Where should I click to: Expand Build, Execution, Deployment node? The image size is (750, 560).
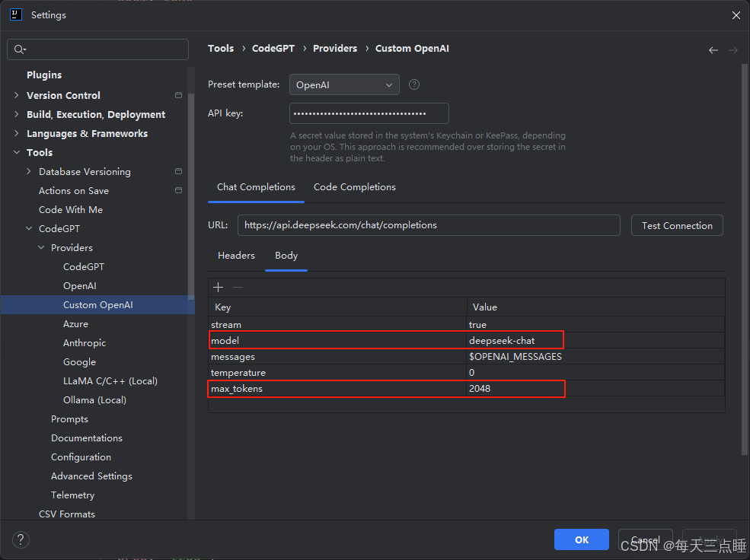[17, 114]
